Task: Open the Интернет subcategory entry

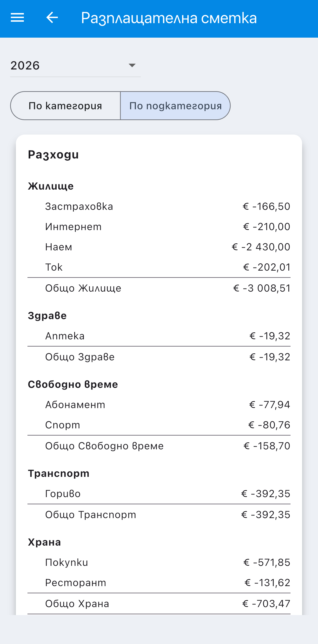Action: 159,227
